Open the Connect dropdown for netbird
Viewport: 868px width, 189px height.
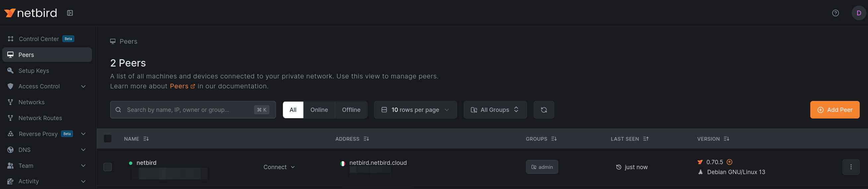click(x=279, y=167)
